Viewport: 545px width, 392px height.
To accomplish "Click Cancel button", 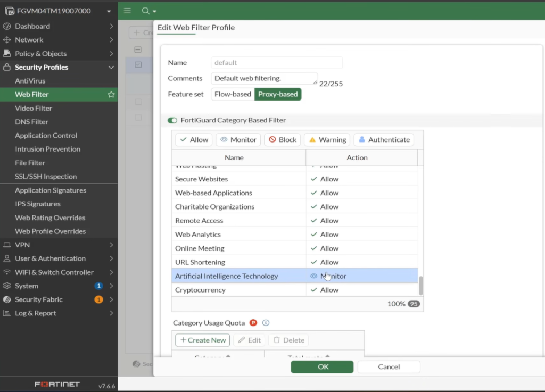I will [x=389, y=367].
